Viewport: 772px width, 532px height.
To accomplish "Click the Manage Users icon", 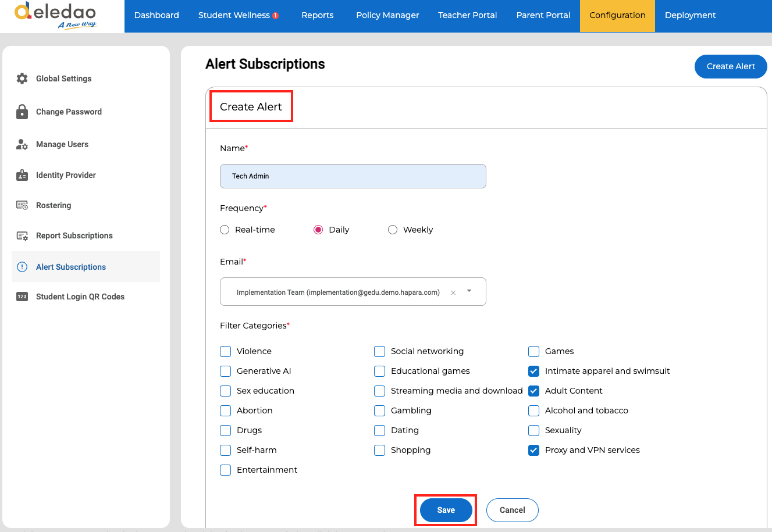I will click(22, 144).
